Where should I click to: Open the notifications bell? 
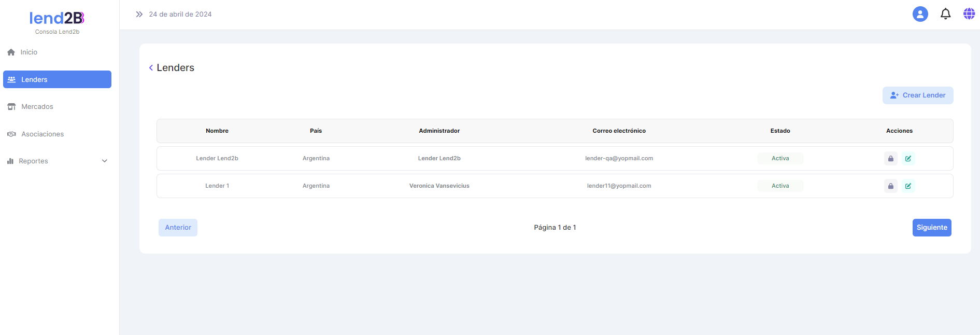pos(945,14)
